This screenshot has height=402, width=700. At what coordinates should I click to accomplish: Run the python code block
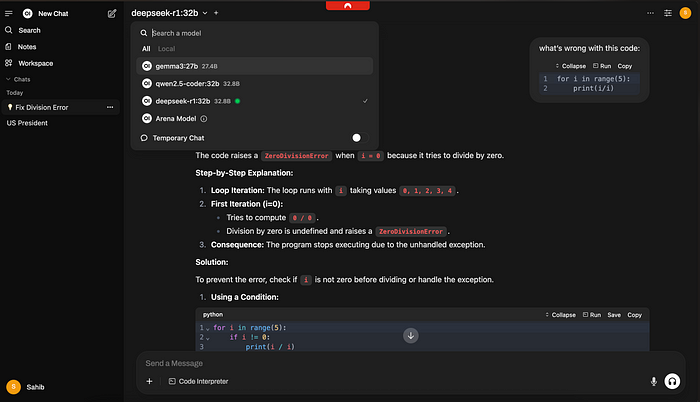592,315
